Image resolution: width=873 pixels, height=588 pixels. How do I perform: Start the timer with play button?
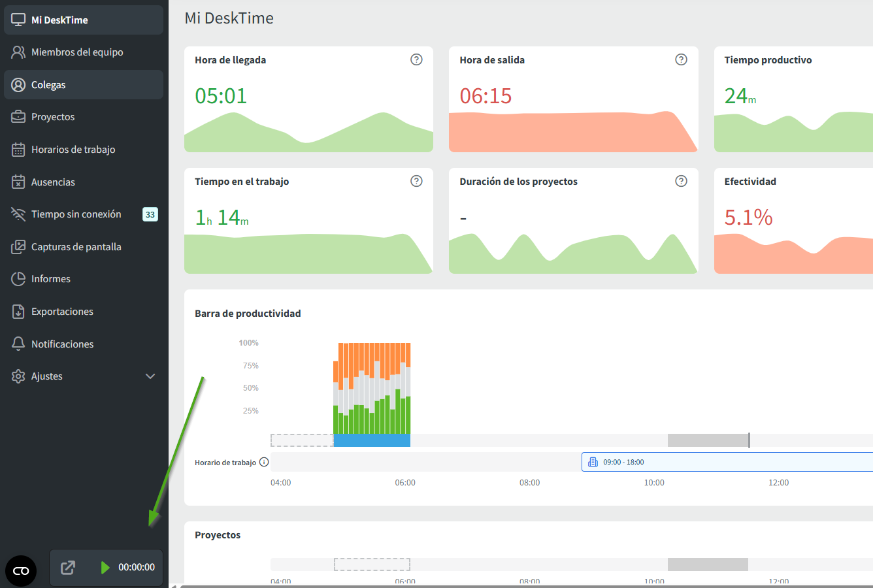105,567
